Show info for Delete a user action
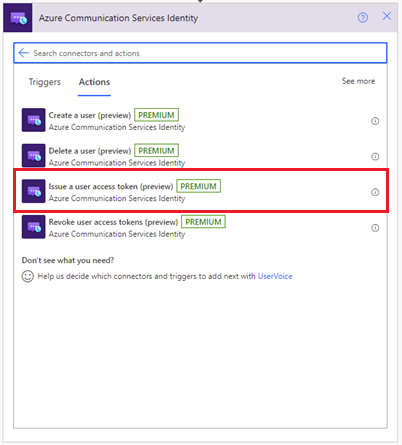The image size is (402, 445). point(375,156)
